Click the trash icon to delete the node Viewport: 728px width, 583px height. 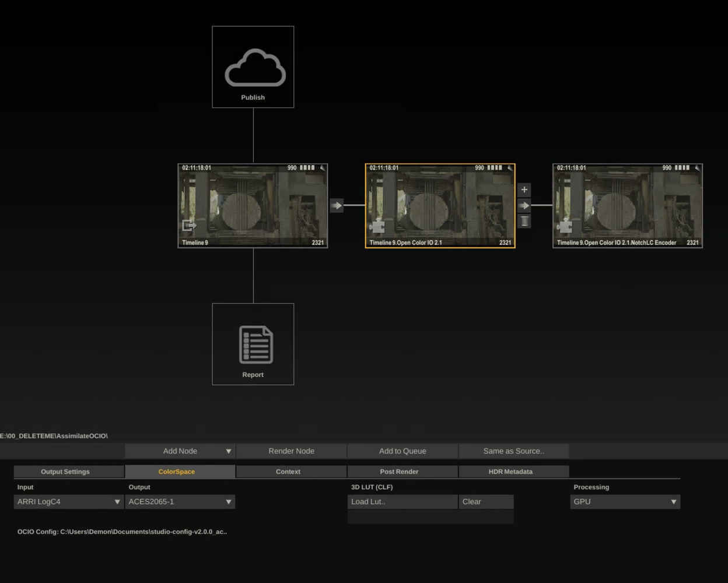coord(524,221)
